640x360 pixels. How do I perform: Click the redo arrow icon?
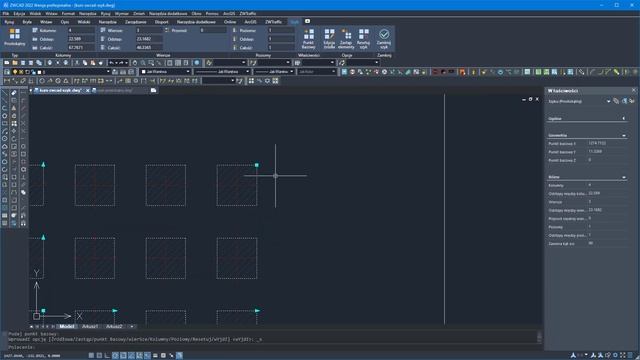[121, 63]
